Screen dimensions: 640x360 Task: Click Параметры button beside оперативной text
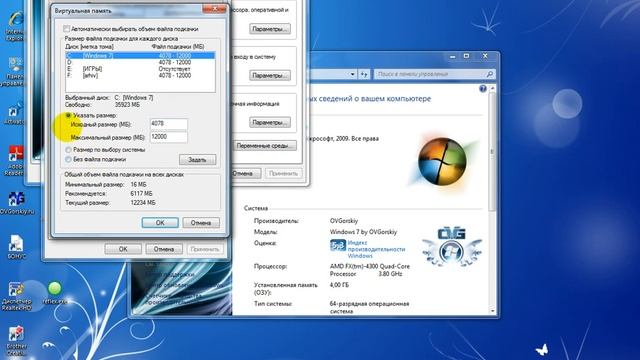(x=270, y=29)
